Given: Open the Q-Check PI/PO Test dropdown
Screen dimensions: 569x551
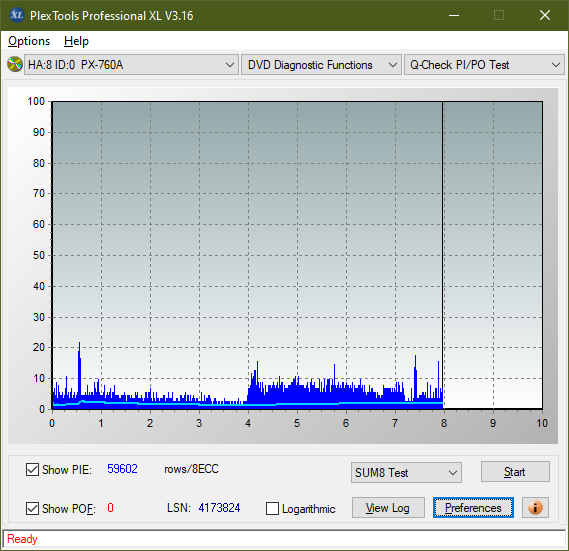Looking at the screenshot, I should (x=484, y=65).
